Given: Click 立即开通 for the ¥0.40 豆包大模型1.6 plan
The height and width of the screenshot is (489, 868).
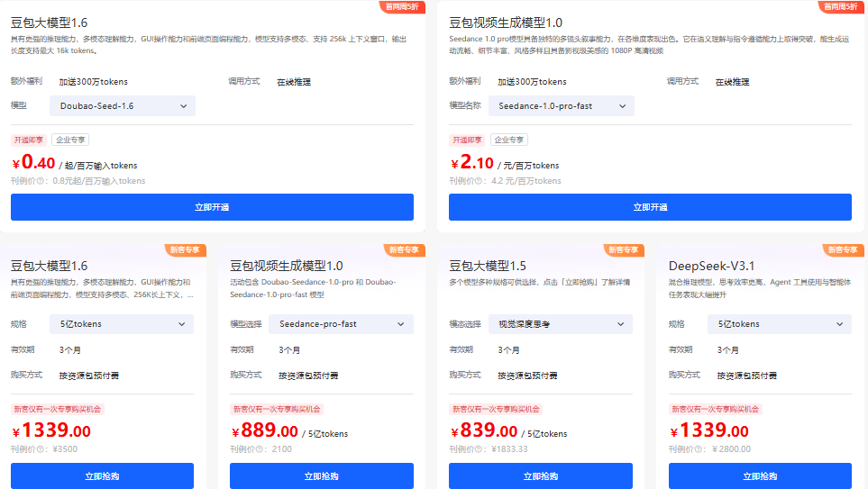Looking at the screenshot, I should (212, 207).
